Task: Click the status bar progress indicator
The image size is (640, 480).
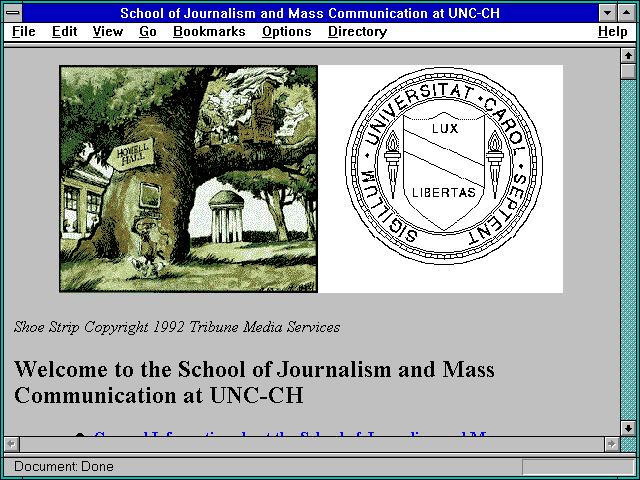Action: click(578, 467)
